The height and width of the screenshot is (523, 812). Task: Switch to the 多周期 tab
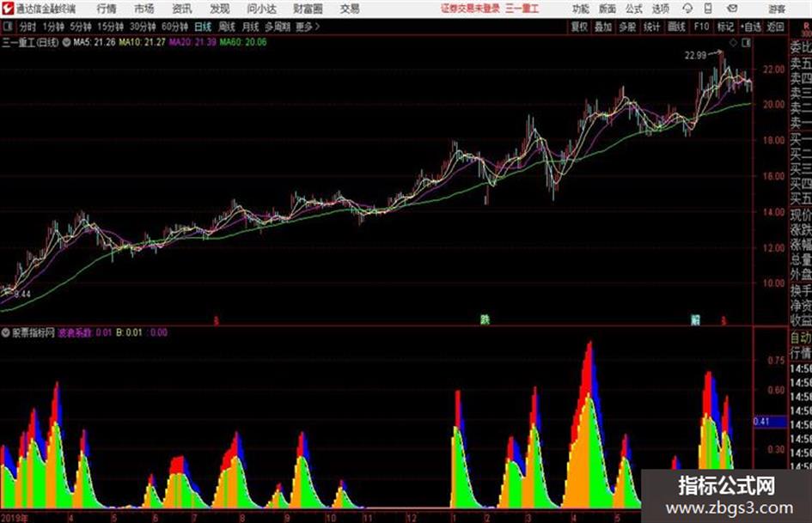[x=277, y=27]
